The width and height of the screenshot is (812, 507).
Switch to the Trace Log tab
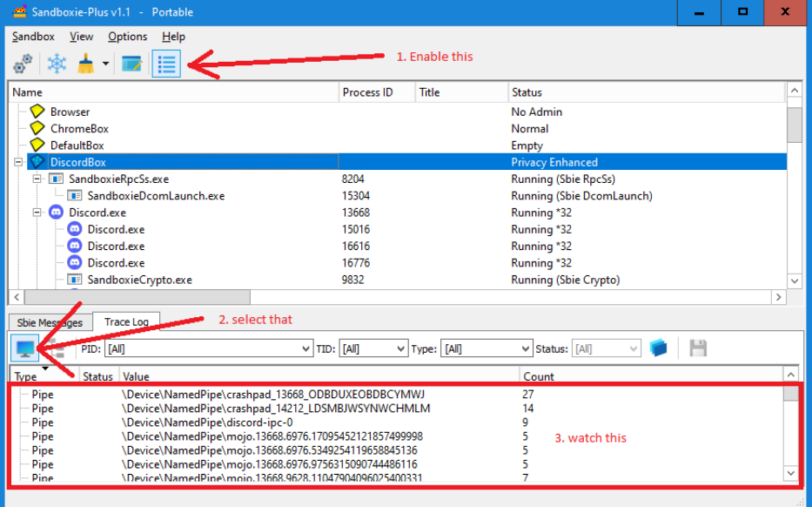(126, 321)
